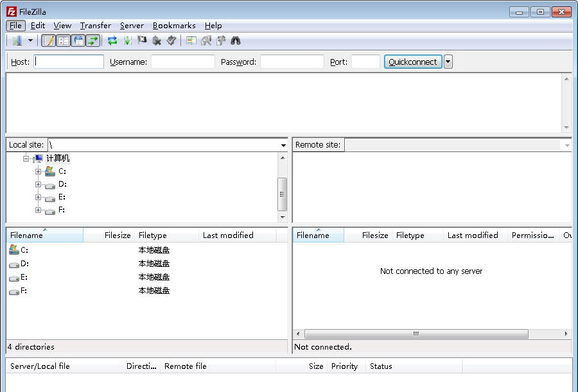
Task: Toggle the message log display
Action: 49,40
